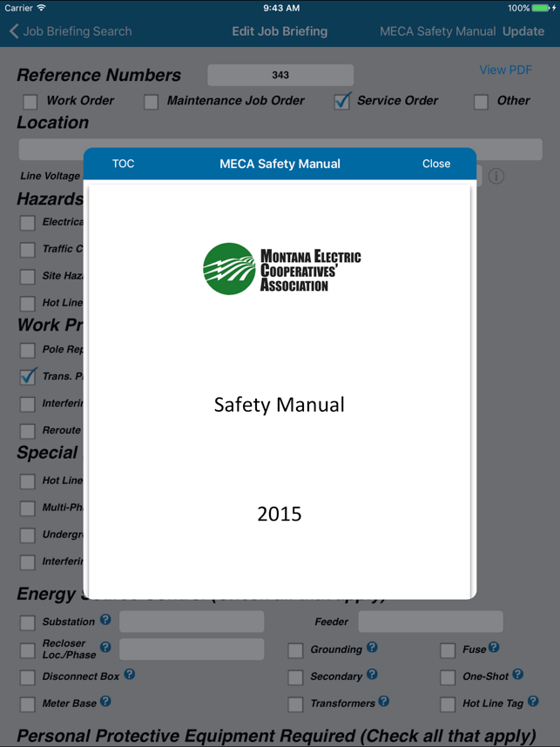The width and height of the screenshot is (560, 747).
Task: Open help icon next to One-Shot
Action: click(518, 674)
